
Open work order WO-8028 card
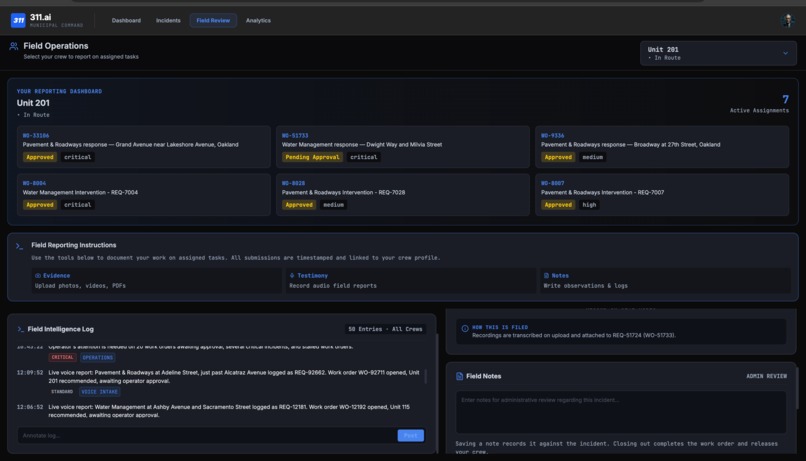tap(402, 195)
